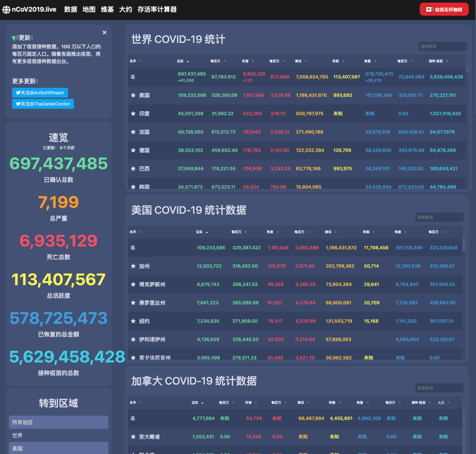Favorite 德国 using its star icon
This screenshot has height=454, width=476.
pyautogui.click(x=133, y=150)
